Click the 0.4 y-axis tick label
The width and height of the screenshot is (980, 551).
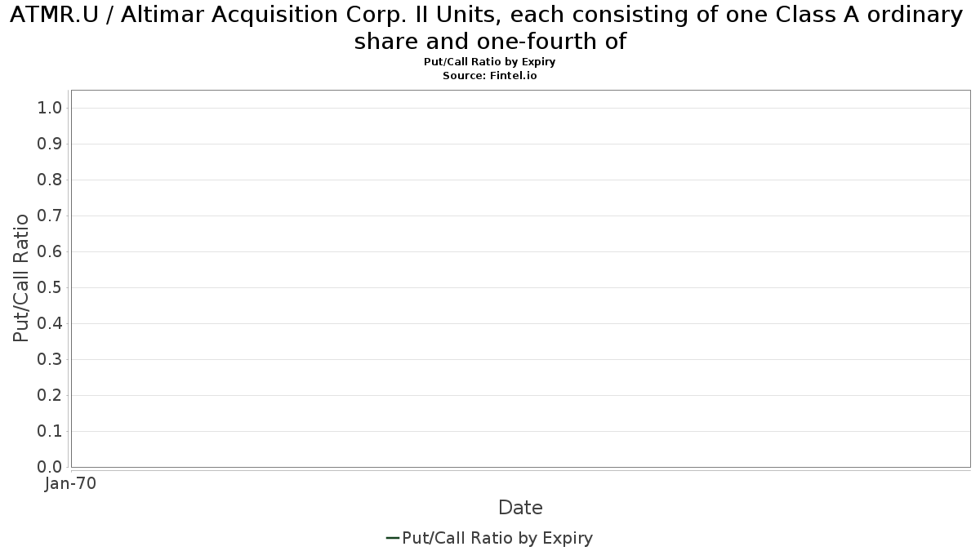51,323
